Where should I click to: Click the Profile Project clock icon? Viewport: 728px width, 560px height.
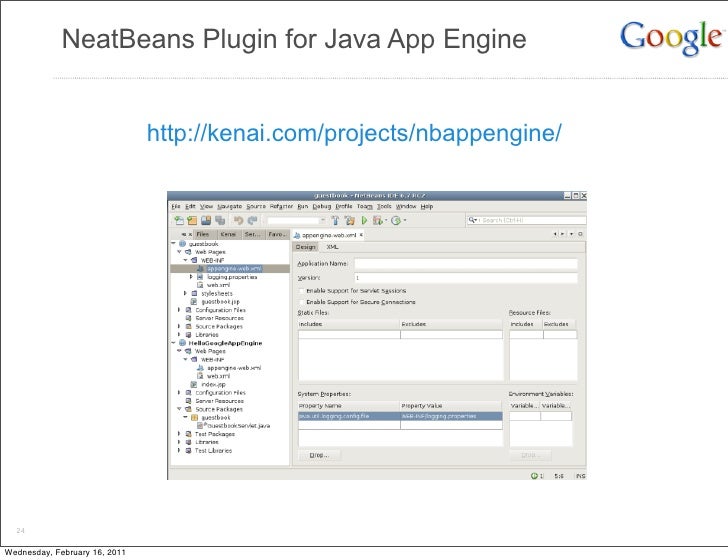(x=396, y=221)
